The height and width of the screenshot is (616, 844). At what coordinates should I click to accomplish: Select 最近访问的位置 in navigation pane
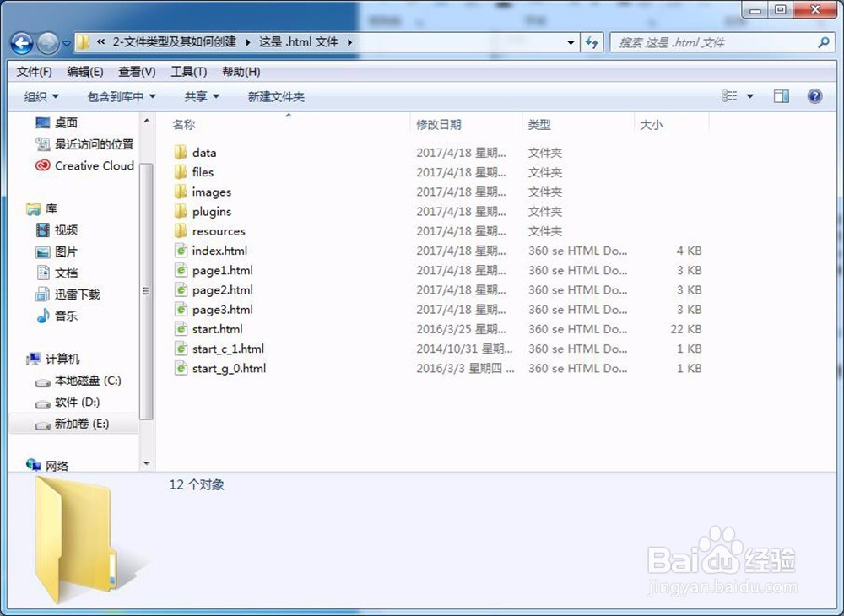(84, 144)
